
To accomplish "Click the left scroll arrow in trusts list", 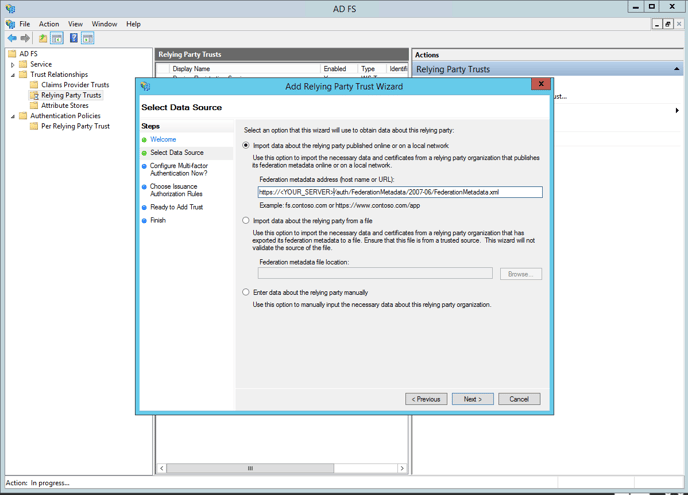I will tap(161, 468).
